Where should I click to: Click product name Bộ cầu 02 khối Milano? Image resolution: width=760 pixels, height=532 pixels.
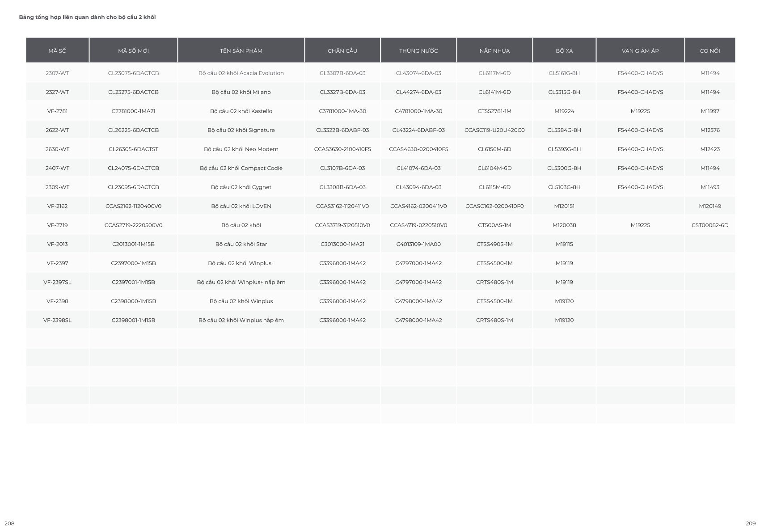coord(241,92)
